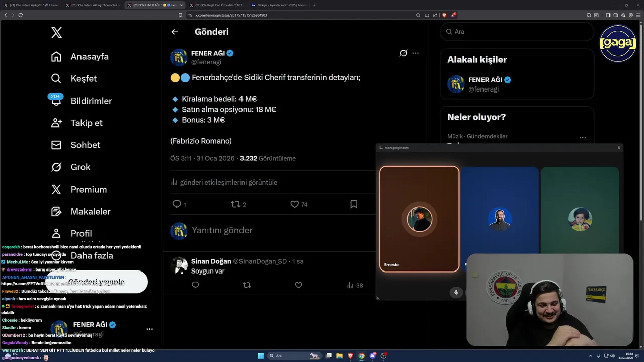Image resolution: width=644 pixels, height=362 pixels.
Task: Click the browser back button
Action: (x=6, y=15)
